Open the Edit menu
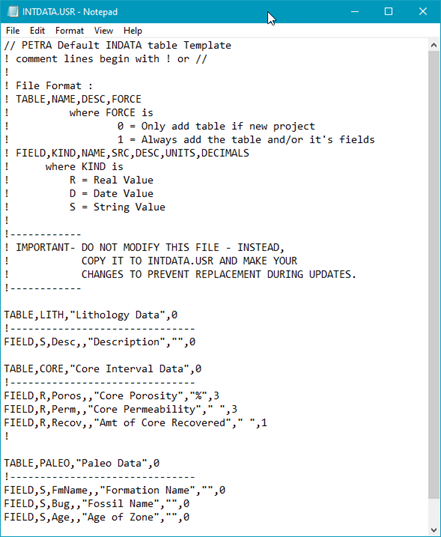 [x=37, y=30]
